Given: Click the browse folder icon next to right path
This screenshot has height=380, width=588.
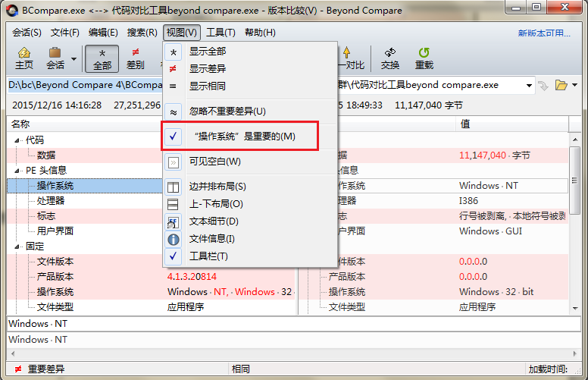Looking at the screenshot, I should pos(561,85).
